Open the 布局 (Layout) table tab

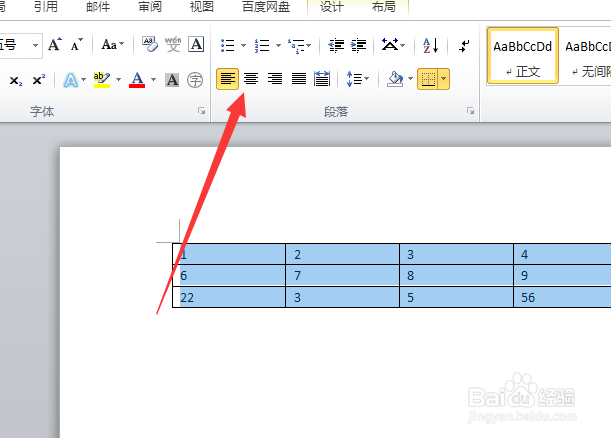point(384,7)
